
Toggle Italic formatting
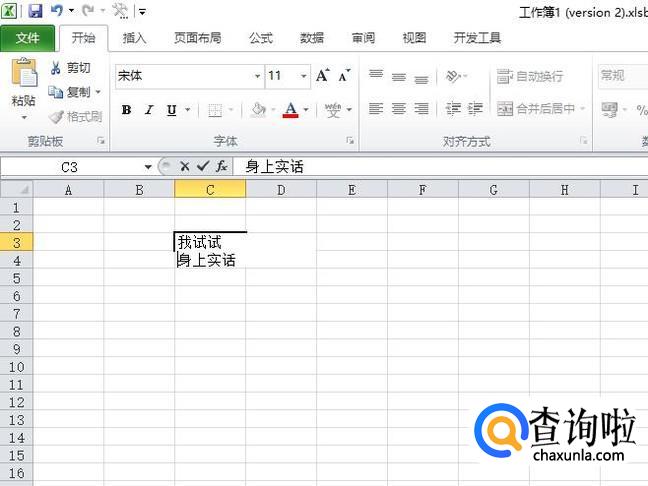[149, 110]
